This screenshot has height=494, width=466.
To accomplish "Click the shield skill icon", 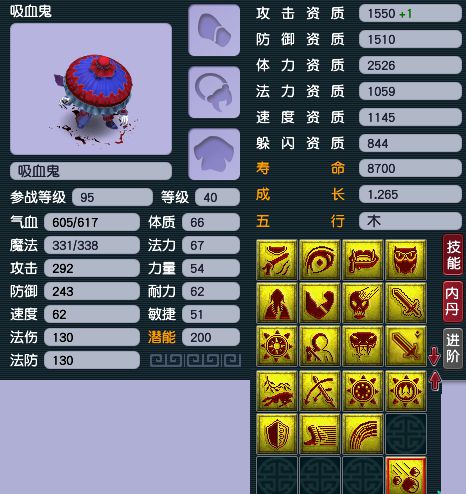I will pyautogui.click(x=277, y=433).
